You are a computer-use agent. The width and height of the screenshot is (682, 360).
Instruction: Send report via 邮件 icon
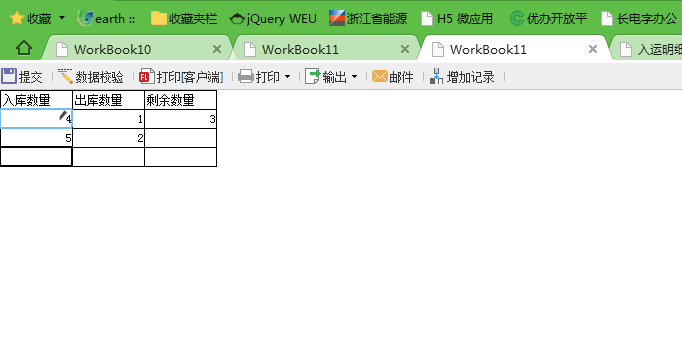coord(380,77)
